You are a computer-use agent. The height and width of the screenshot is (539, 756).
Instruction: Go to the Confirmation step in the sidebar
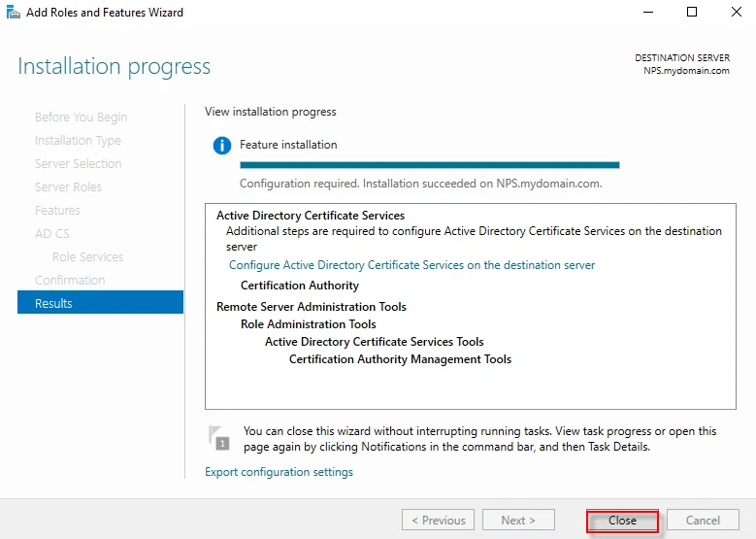(x=70, y=280)
